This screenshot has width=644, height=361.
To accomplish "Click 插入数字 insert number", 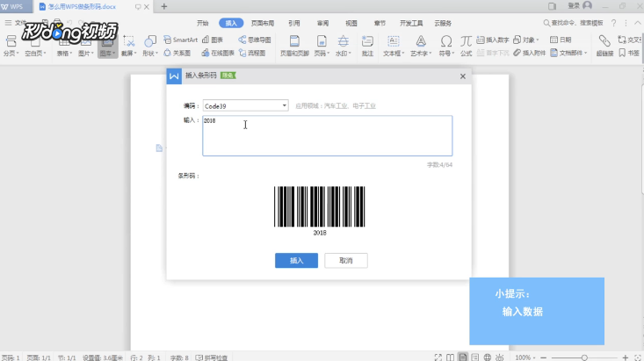I will click(x=493, y=40).
